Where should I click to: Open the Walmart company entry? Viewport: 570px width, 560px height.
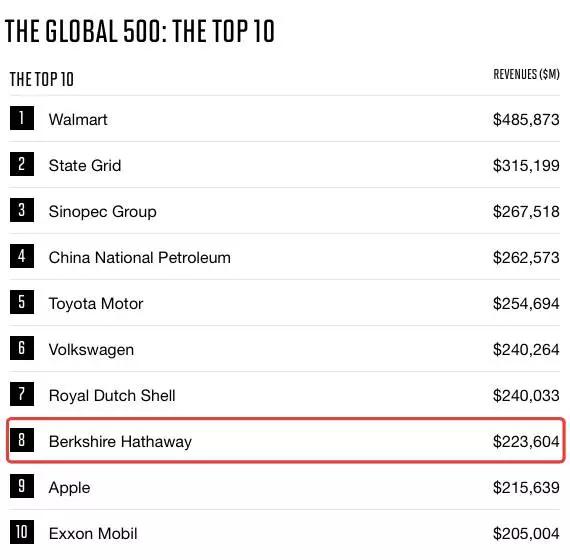click(78, 120)
